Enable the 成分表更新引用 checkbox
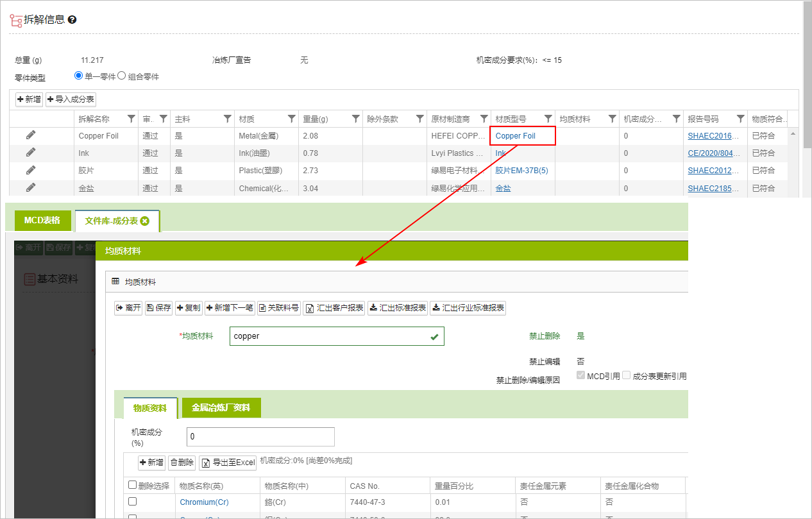The image size is (812, 519). (x=627, y=376)
